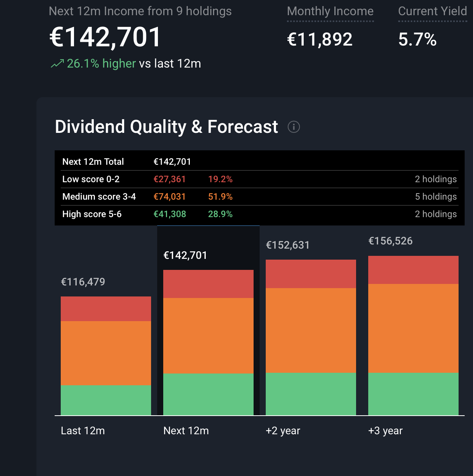Click the info icon beside Dividend Quality & Forecast
The width and height of the screenshot is (473, 476).
click(293, 127)
